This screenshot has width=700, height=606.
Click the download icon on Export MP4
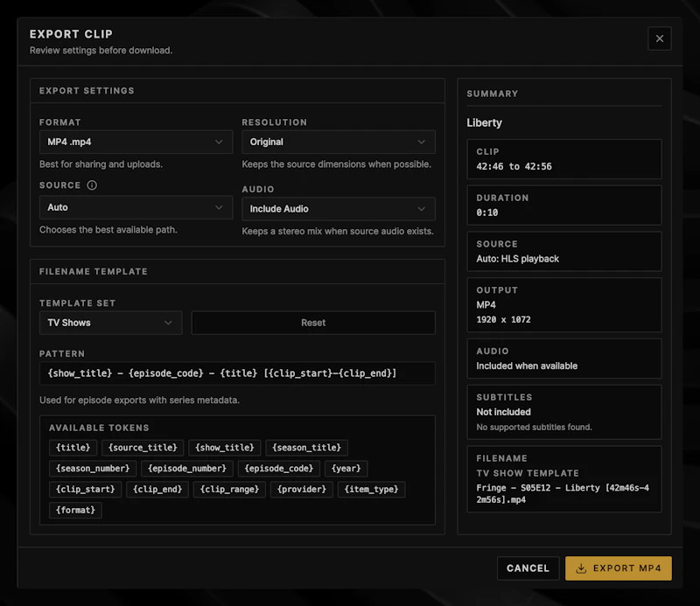coord(581,568)
